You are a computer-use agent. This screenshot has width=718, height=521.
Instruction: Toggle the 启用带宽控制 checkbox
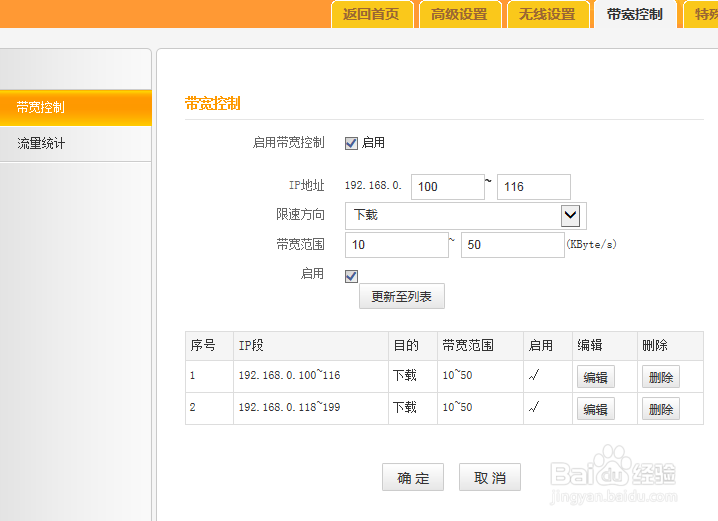(351, 143)
